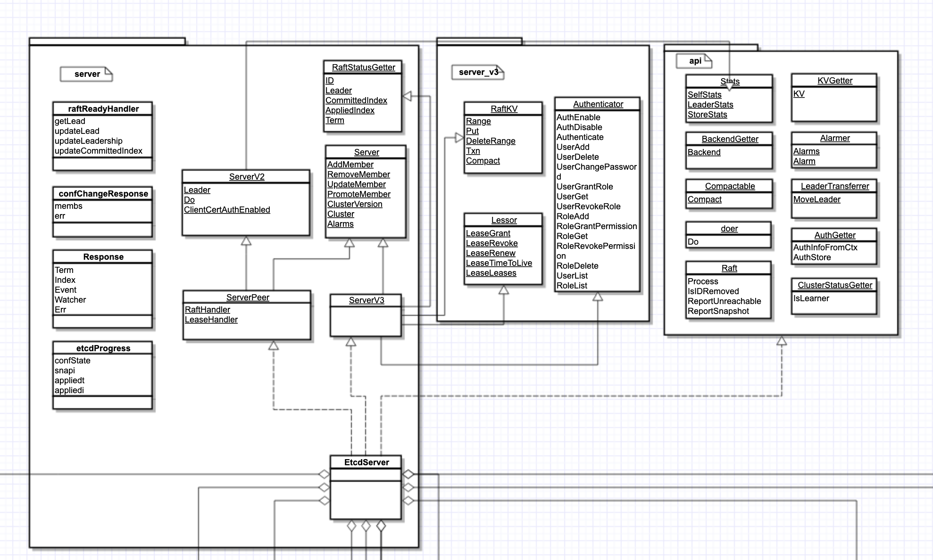The height and width of the screenshot is (560, 933).
Task: Click the MoveLeader method in LeaderTransferrer
Action: (816, 199)
